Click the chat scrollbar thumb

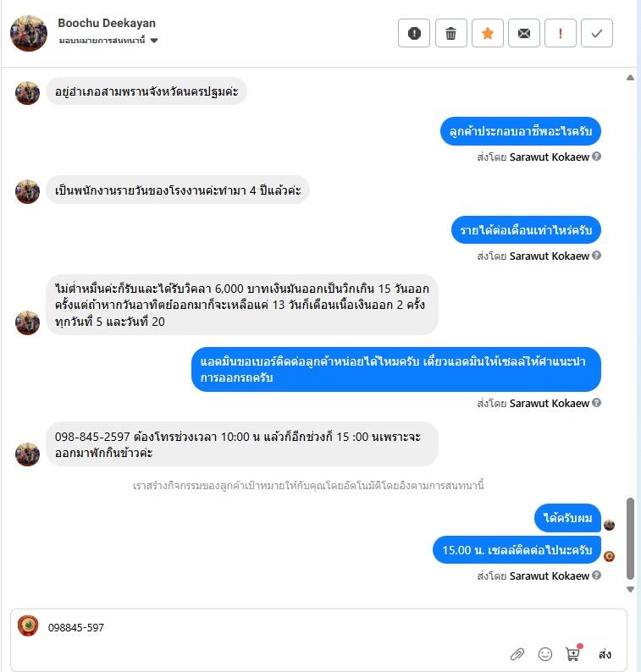[x=630, y=538]
